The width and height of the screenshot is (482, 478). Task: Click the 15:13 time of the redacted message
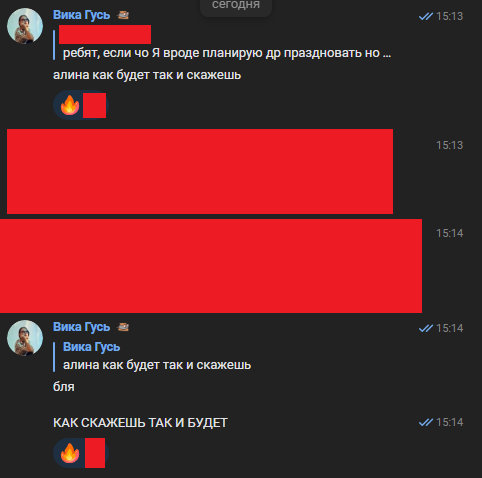click(449, 145)
